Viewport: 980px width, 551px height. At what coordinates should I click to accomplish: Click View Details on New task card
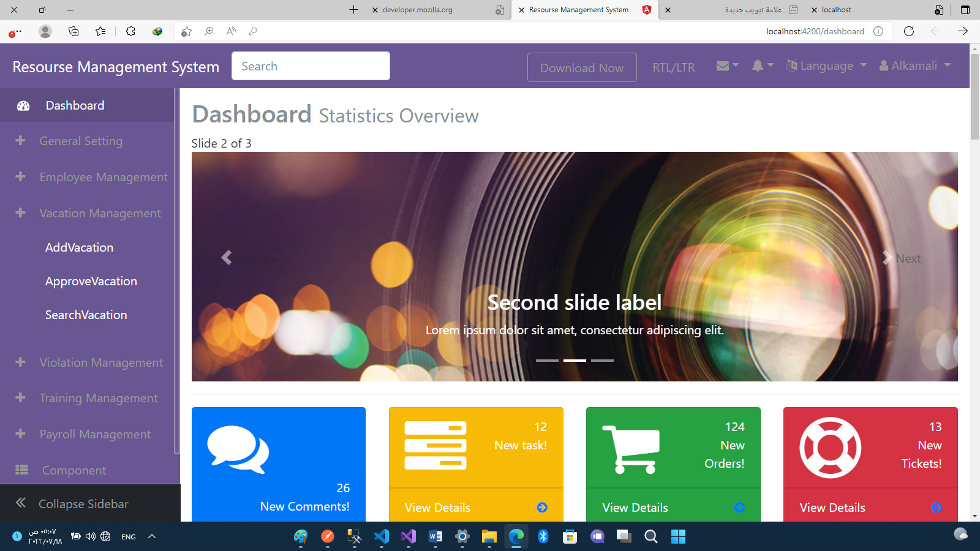437,508
